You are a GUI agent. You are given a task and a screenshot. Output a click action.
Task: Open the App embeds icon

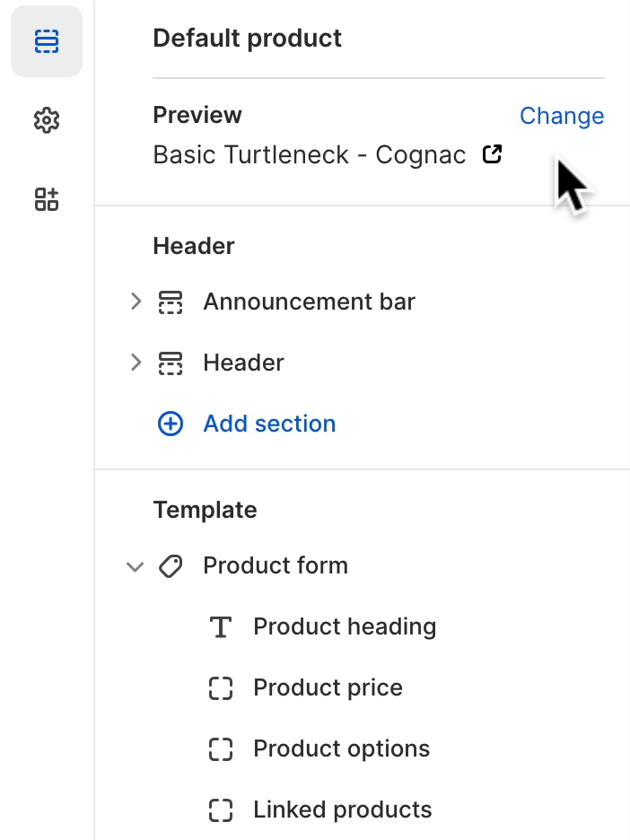pyautogui.click(x=46, y=198)
